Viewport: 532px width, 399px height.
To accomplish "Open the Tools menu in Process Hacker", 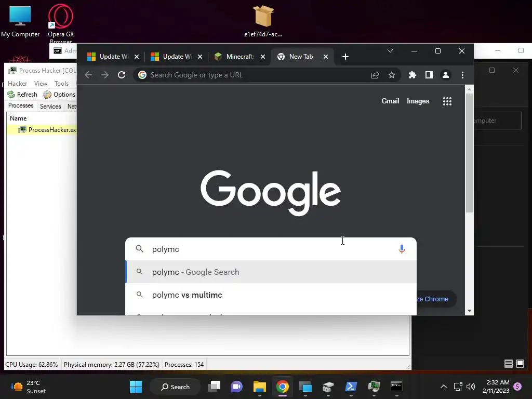I will pos(61,84).
